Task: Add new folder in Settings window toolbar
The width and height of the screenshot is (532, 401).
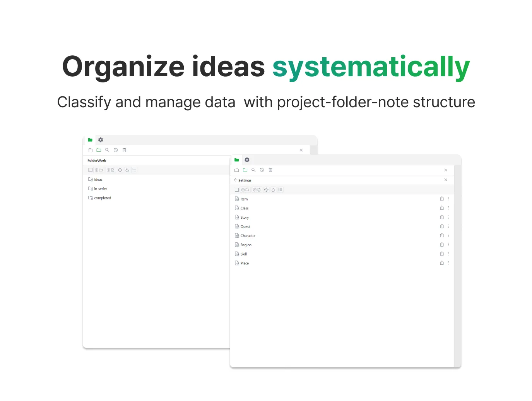Action: point(245,190)
